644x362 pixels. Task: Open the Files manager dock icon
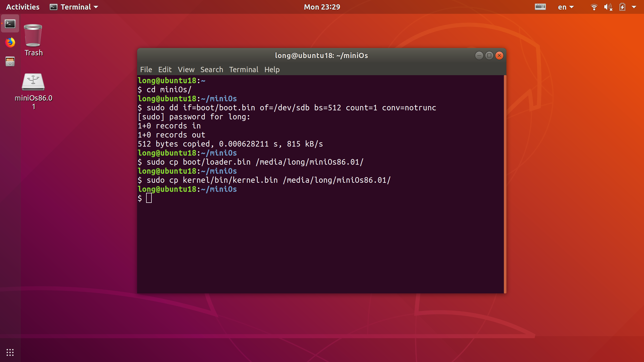click(x=10, y=62)
